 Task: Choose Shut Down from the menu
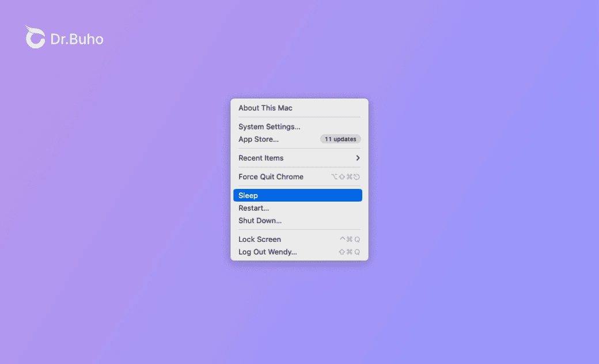coord(260,221)
